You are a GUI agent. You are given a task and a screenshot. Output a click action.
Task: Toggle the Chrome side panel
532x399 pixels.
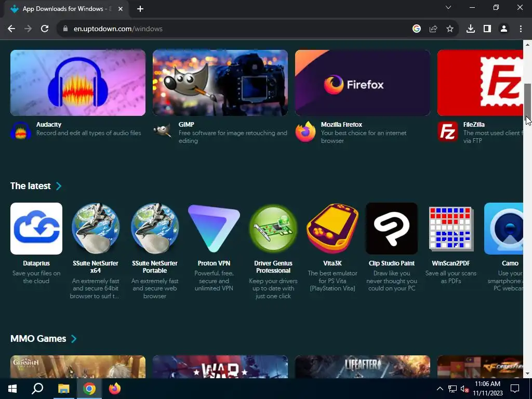(x=487, y=29)
